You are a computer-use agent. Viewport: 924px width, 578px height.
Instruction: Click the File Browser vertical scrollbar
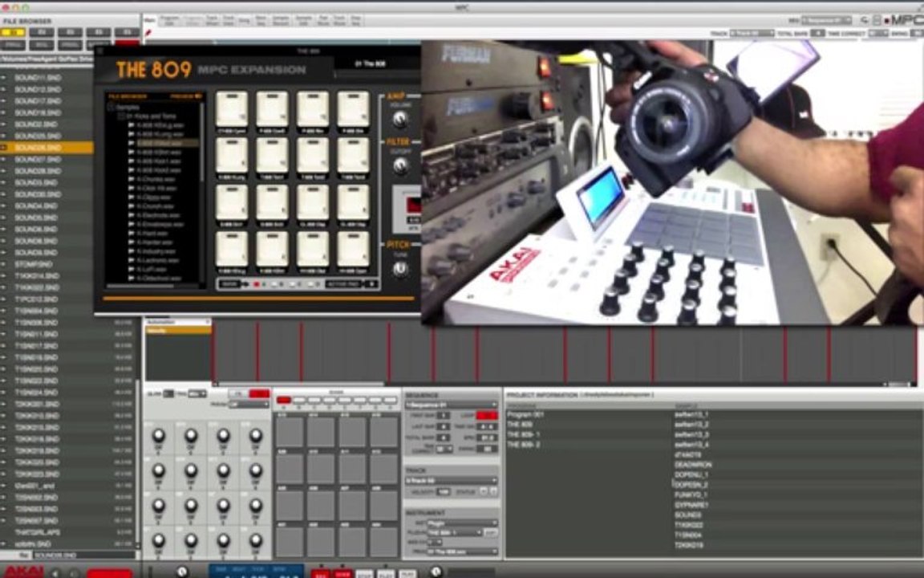point(139,460)
